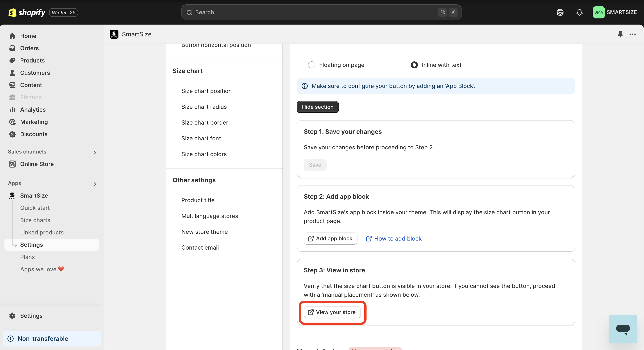Click the info icon beside Non-transferable
The height and width of the screenshot is (350, 644).
[11, 339]
